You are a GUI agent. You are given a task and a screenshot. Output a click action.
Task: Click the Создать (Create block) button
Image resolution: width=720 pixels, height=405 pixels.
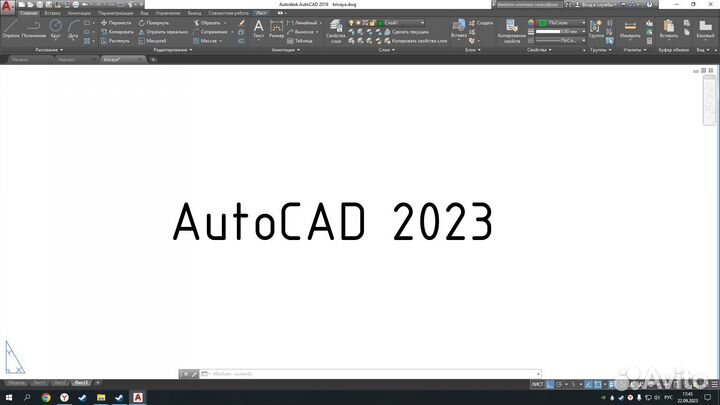(x=481, y=22)
